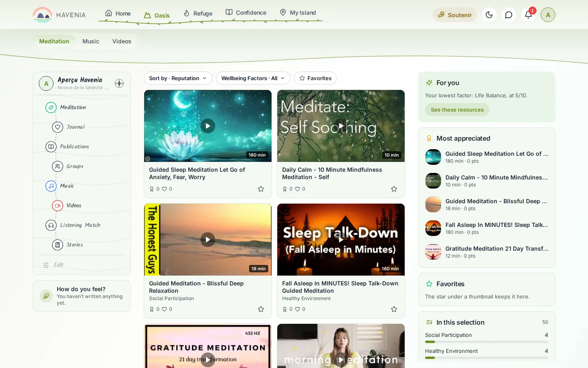Like Guided Sleep Meditation with heart icon

point(165,189)
